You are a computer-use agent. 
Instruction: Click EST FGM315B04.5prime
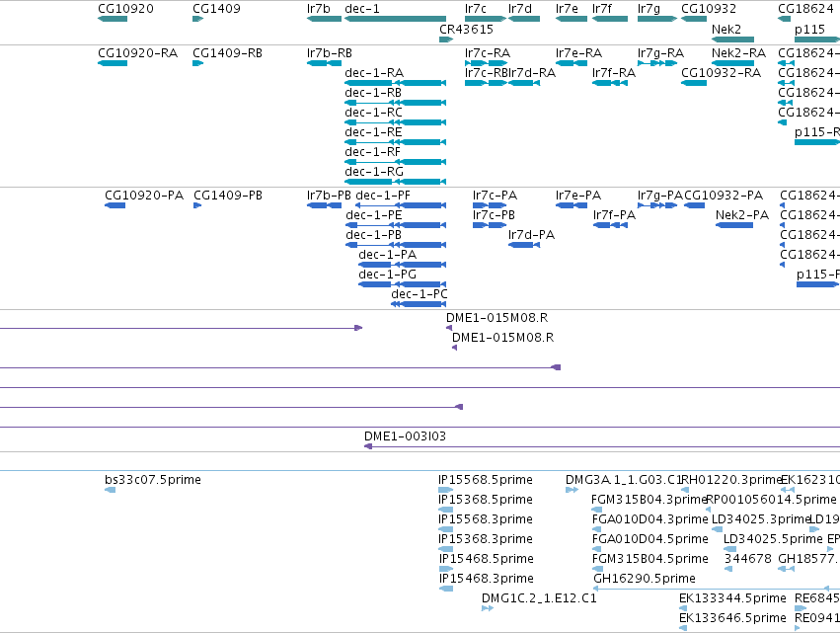pyautogui.click(x=597, y=569)
